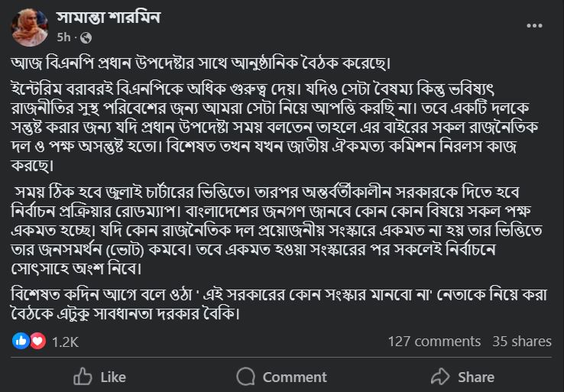Click the paragraph starting সময় ঠিক হবে

click(x=277, y=230)
